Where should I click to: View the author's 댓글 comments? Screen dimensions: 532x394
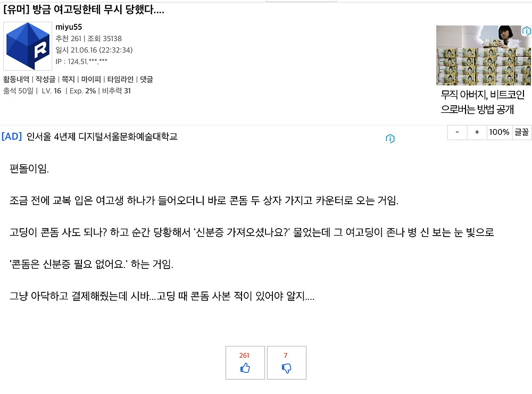(x=146, y=79)
